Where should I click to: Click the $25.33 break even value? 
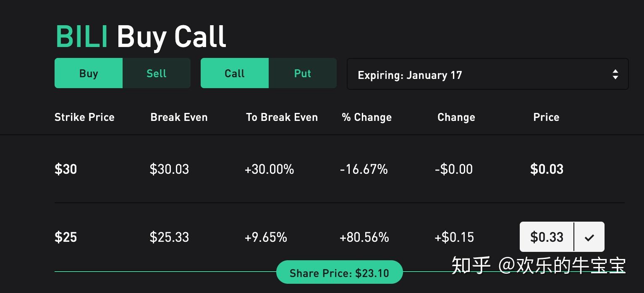[x=169, y=237]
